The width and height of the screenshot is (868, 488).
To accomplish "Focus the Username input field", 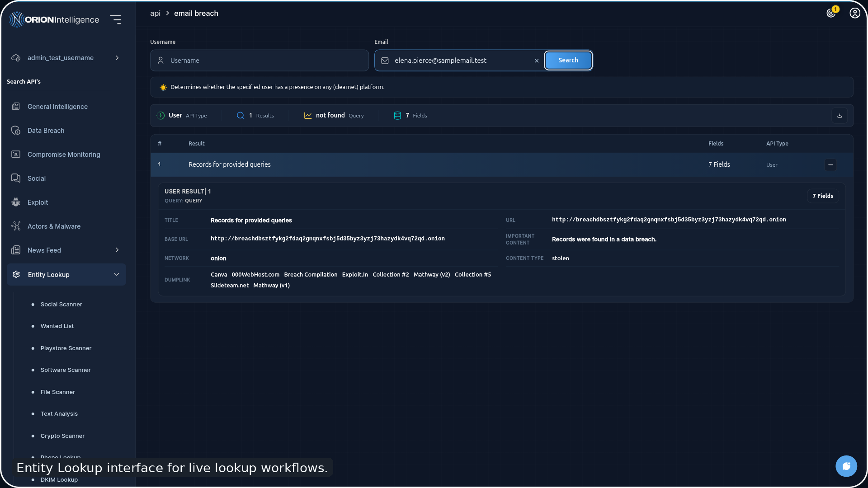I will click(259, 61).
